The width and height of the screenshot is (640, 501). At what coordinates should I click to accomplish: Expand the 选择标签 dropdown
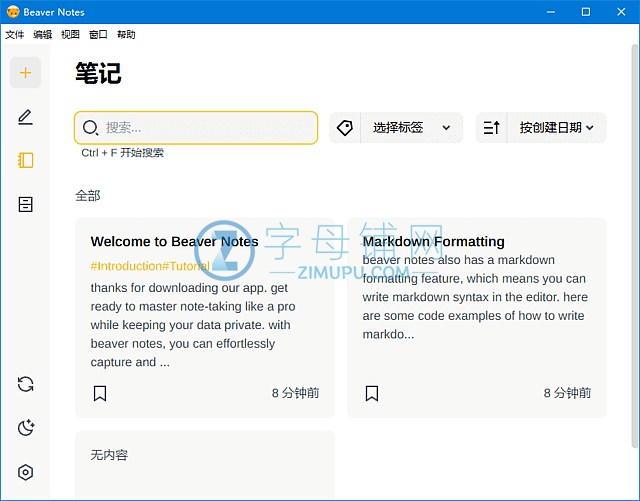pyautogui.click(x=411, y=128)
